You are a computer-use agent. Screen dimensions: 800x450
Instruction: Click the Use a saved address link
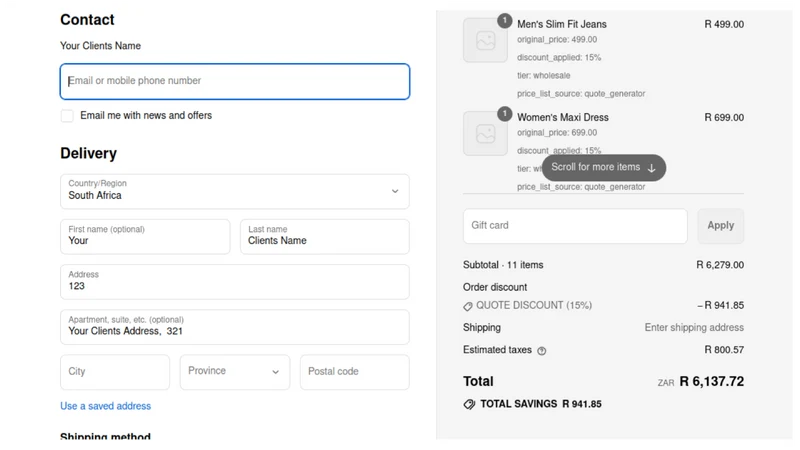click(106, 406)
